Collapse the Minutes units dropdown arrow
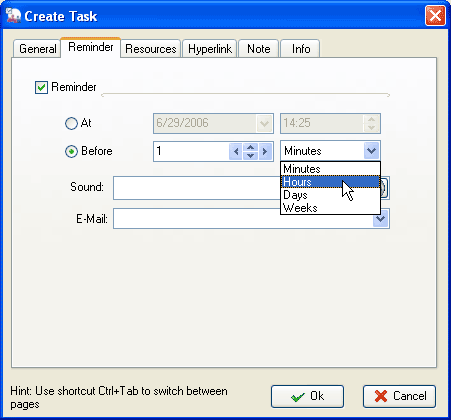The width and height of the screenshot is (451, 420). [371, 151]
